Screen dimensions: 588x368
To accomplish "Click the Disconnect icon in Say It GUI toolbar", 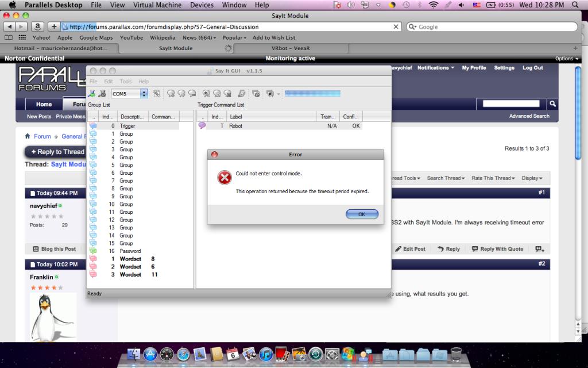I will pyautogui.click(x=102, y=94).
